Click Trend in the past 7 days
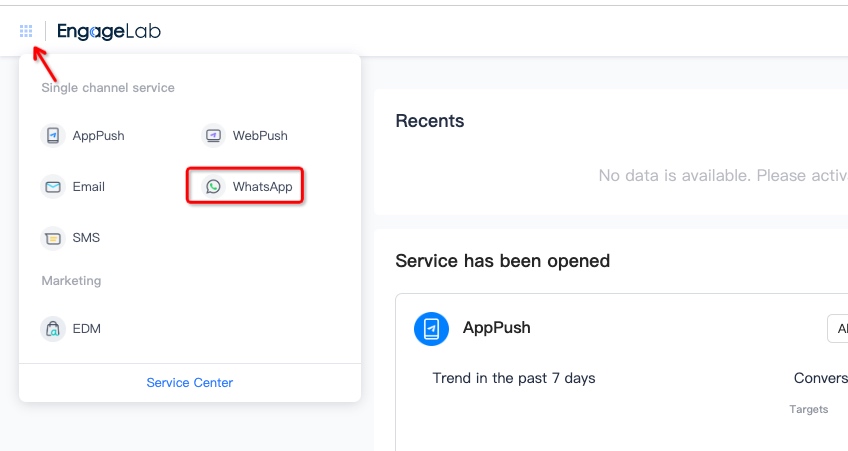 [514, 378]
